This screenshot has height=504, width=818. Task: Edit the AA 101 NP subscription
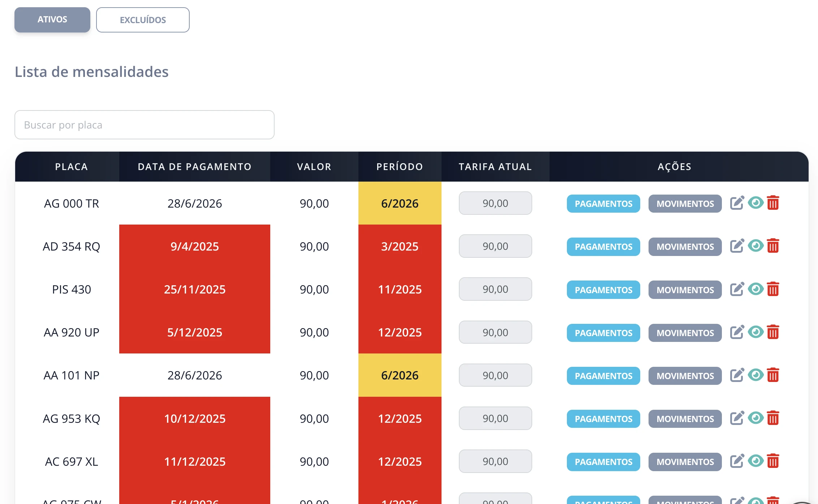737,375
